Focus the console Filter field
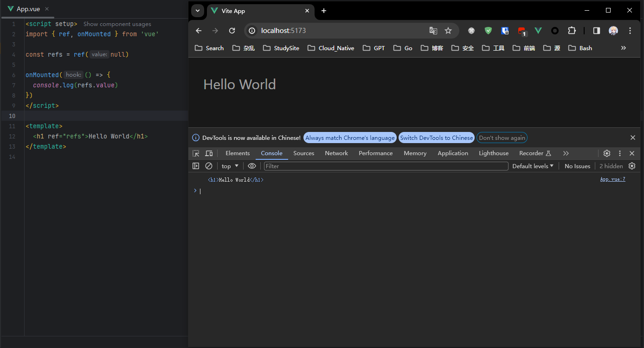This screenshot has height=348, width=644. point(386,166)
